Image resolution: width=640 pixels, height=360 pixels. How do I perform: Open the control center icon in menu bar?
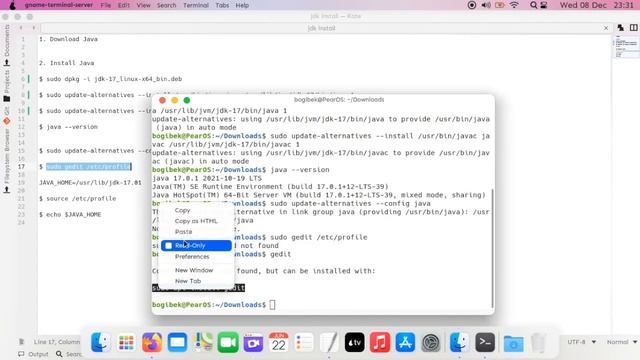point(544,5)
